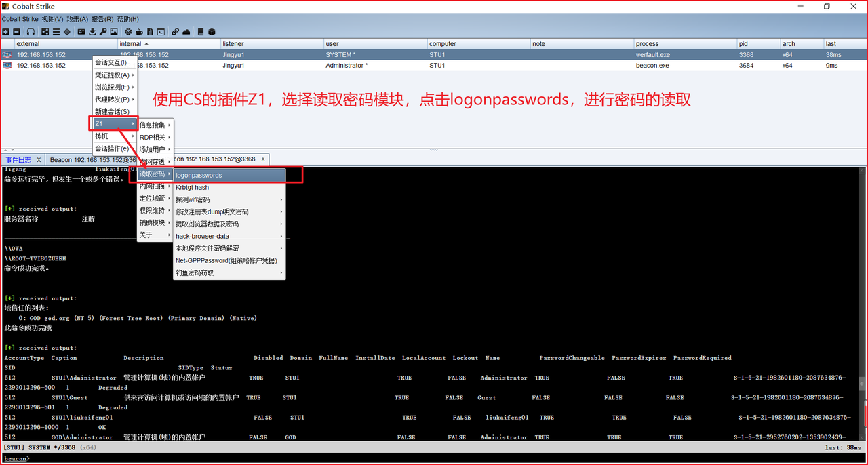Expand 本地程序文件密码解密 entry

coord(229,248)
